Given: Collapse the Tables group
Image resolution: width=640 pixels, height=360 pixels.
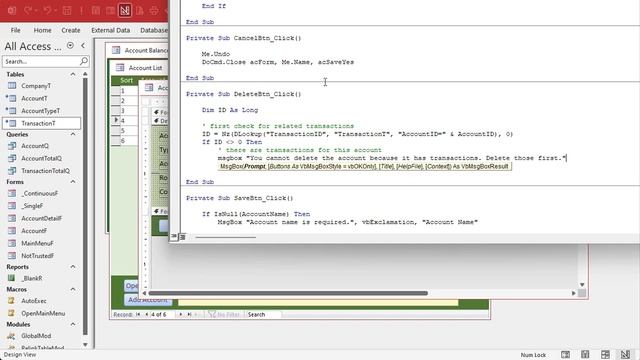Looking at the screenshot, I should (x=73, y=74).
